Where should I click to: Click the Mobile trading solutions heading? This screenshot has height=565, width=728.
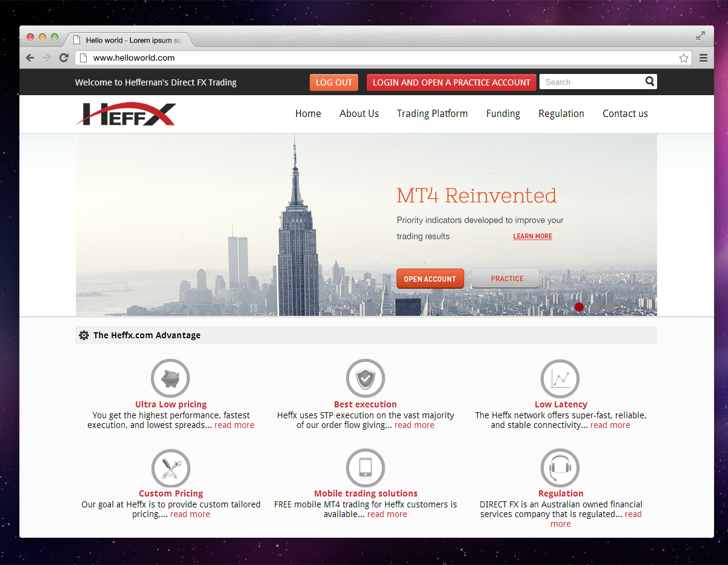click(x=366, y=493)
